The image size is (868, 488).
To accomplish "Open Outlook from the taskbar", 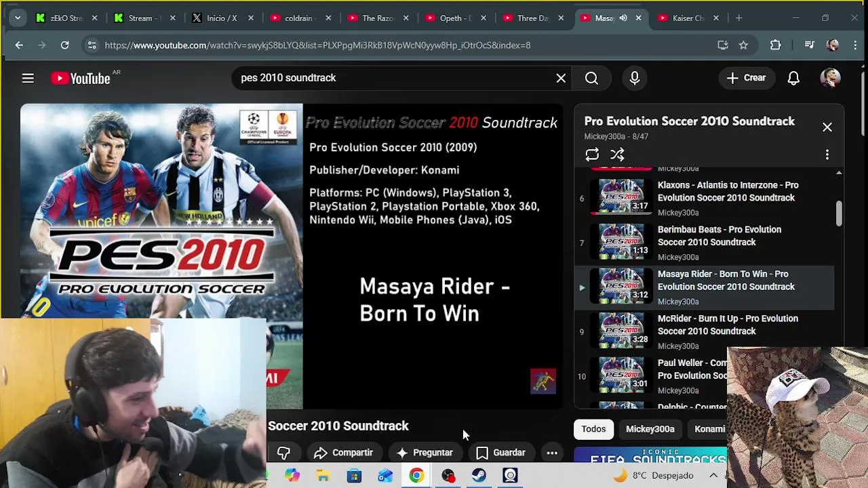I will pyautogui.click(x=385, y=476).
